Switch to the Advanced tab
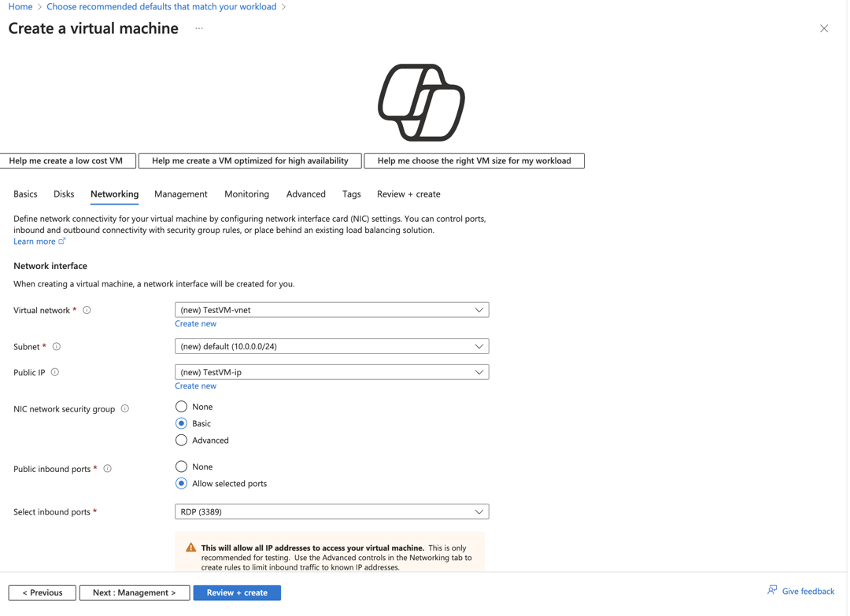Viewport: 850px width, 616px height. point(305,194)
